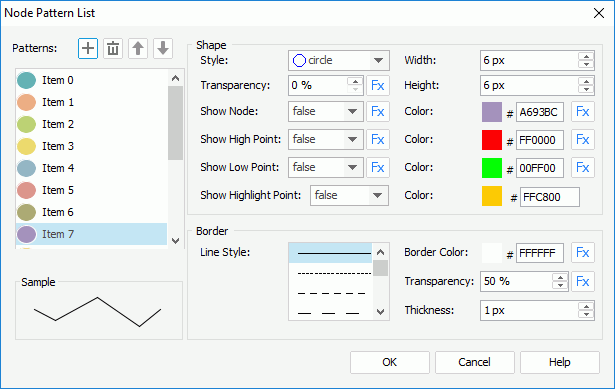Open Fx formula for border Transparency
Screen dimensions: 615x389
click(x=583, y=281)
